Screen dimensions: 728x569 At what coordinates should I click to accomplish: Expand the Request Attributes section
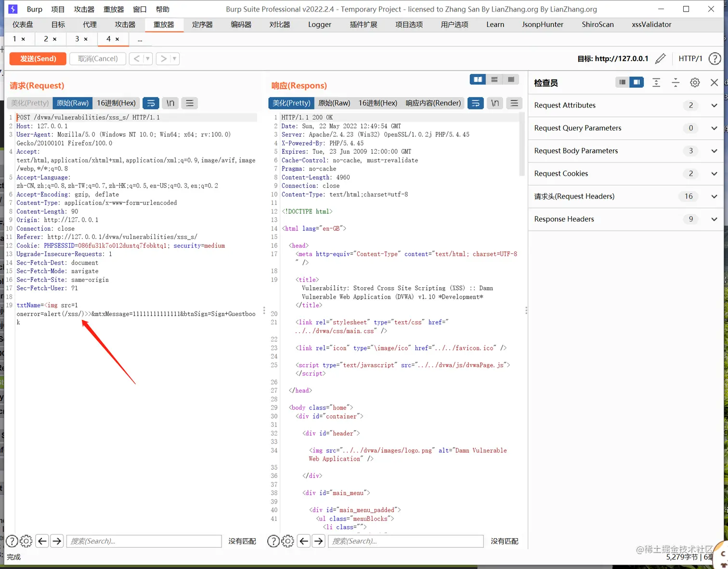[626, 106]
